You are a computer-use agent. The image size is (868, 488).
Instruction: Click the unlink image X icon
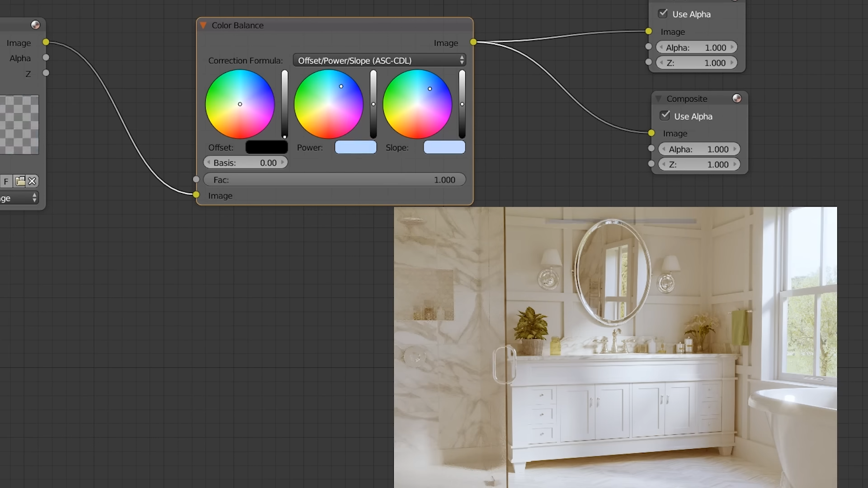pos(32,181)
